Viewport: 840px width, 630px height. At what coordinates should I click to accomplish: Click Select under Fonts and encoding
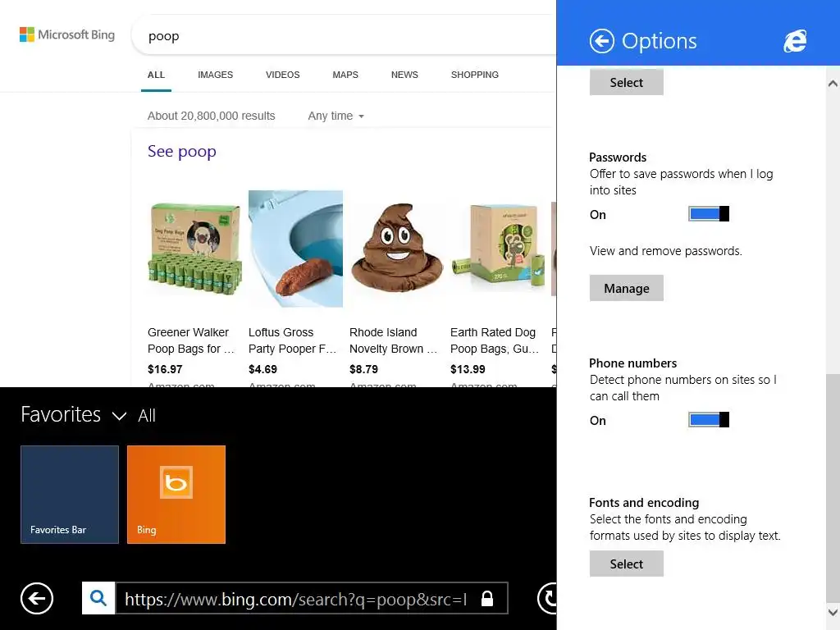click(626, 564)
